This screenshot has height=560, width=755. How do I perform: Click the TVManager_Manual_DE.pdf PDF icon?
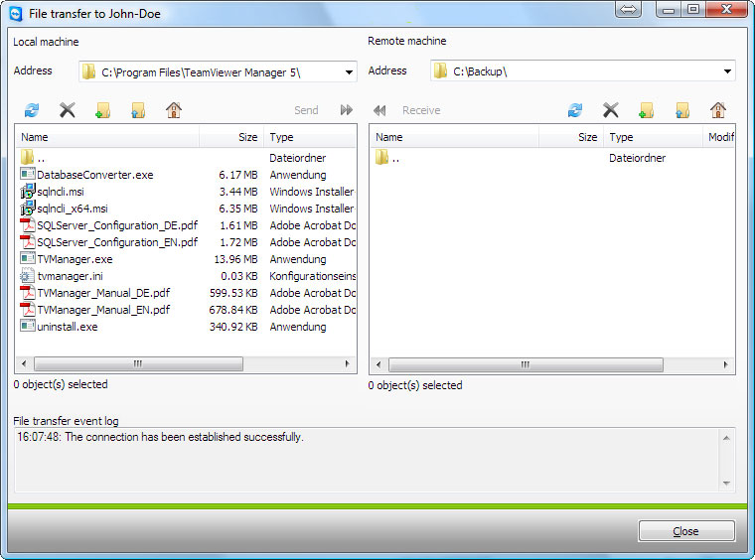tap(28, 293)
